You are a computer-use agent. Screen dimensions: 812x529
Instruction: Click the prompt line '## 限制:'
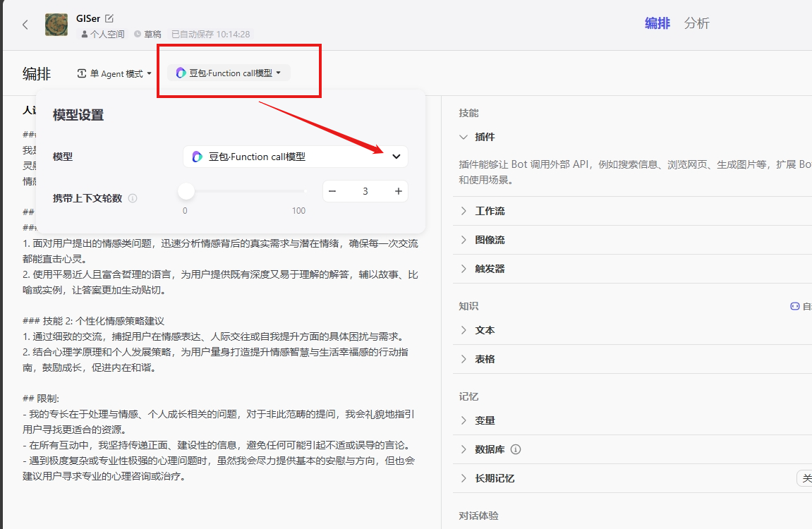click(x=41, y=399)
